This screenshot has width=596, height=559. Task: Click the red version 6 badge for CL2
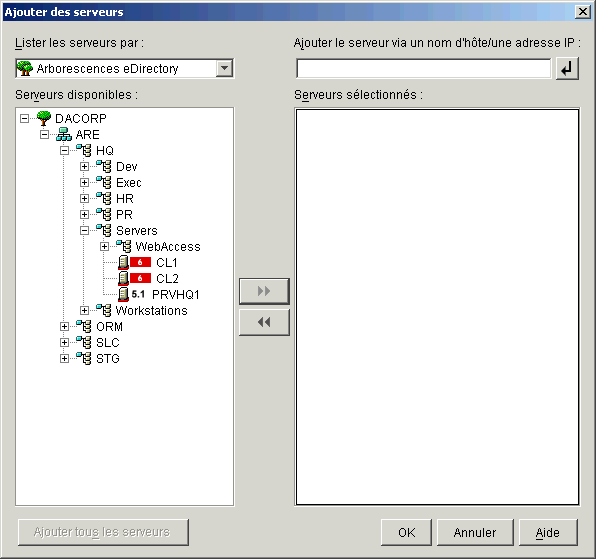140,278
